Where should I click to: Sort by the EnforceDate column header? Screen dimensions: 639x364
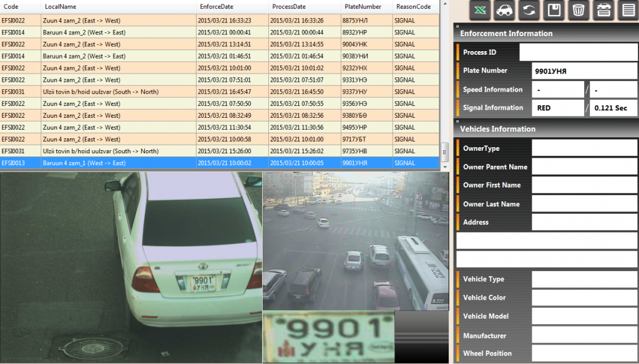tap(217, 6)
